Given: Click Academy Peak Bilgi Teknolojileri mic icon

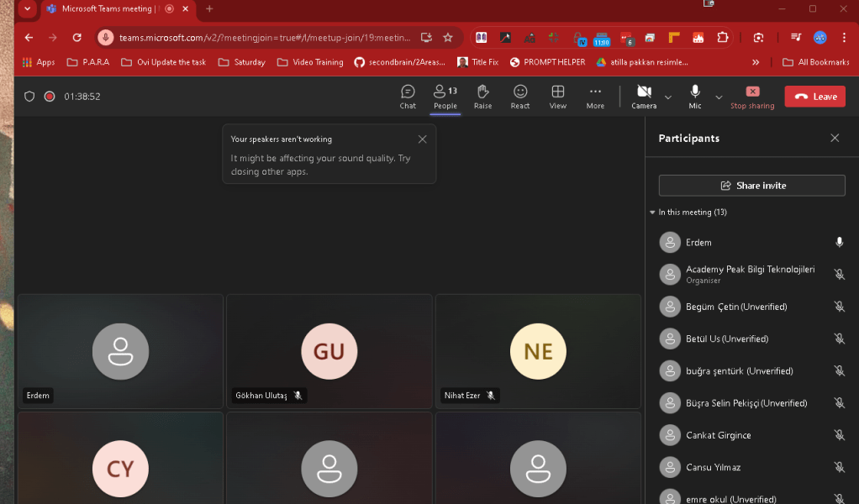Looking at the screenshot, I should tap(839, 274).
